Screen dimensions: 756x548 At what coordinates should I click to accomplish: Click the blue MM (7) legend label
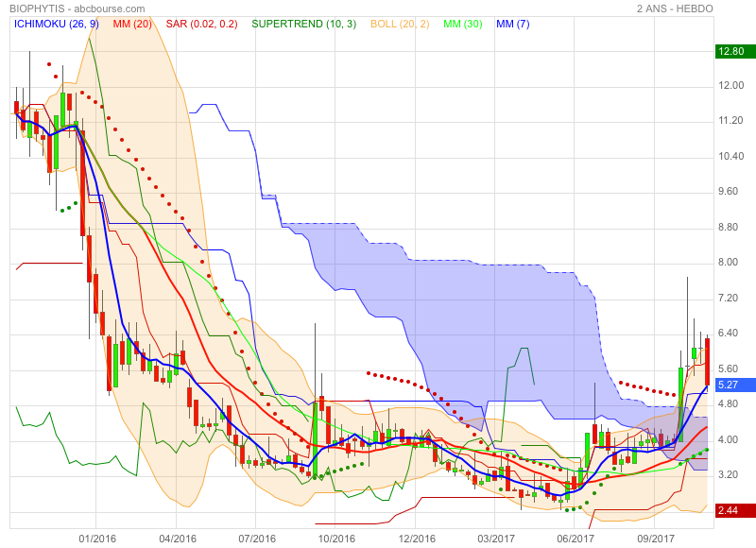click(x=512, y=24)
